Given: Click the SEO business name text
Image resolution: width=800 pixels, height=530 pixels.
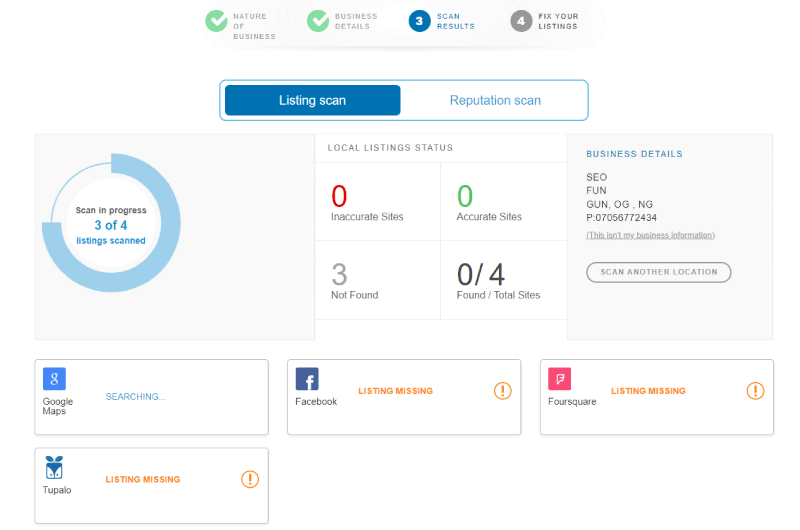Looking at the screenshot, I should 596,177.
